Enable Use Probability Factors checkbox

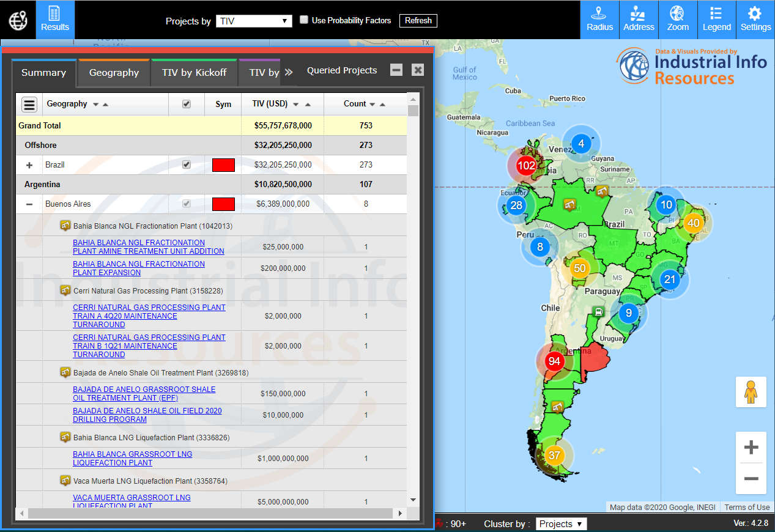[x=304, y=20]
